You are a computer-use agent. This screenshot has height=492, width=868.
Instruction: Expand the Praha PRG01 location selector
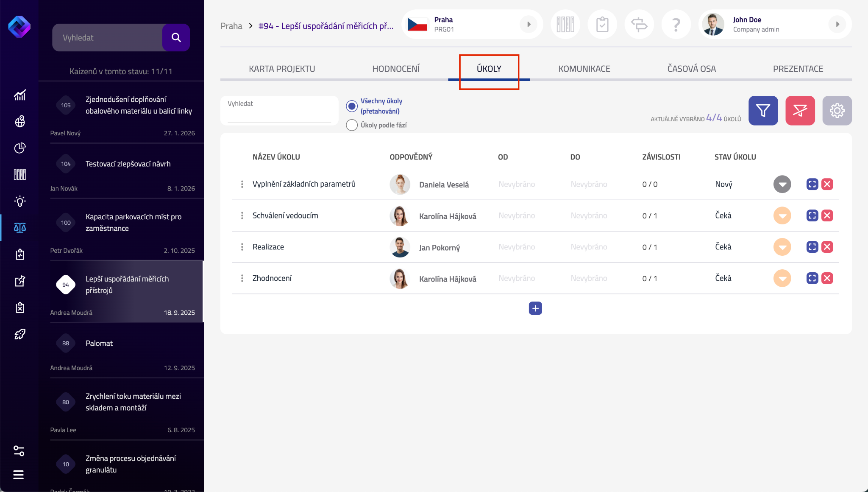pyautogui.click(x=529, y=25)
